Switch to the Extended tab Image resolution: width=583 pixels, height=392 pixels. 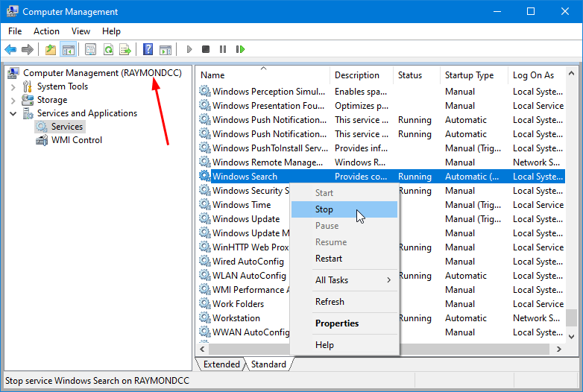(221, 364)
